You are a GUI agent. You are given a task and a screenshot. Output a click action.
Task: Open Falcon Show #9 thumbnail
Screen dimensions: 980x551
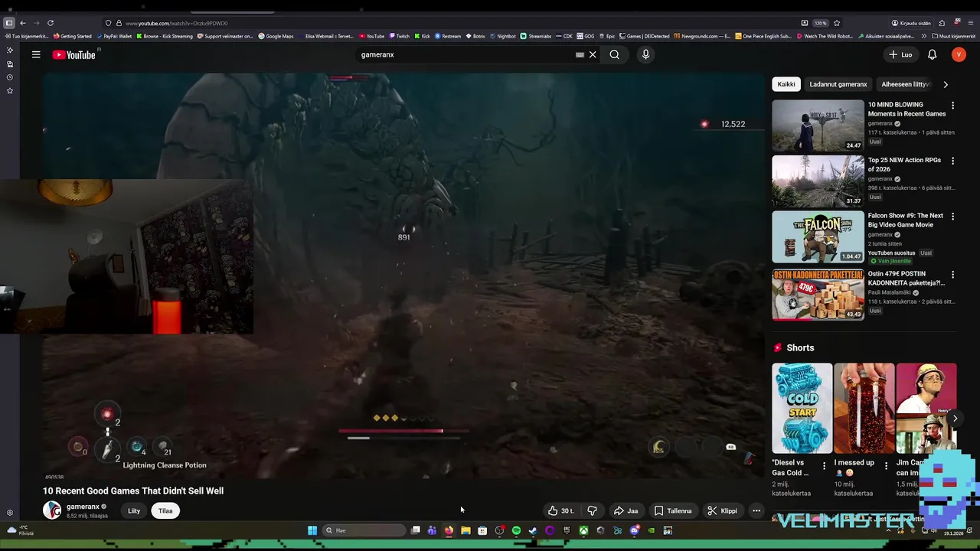click(x=818, y=237)
